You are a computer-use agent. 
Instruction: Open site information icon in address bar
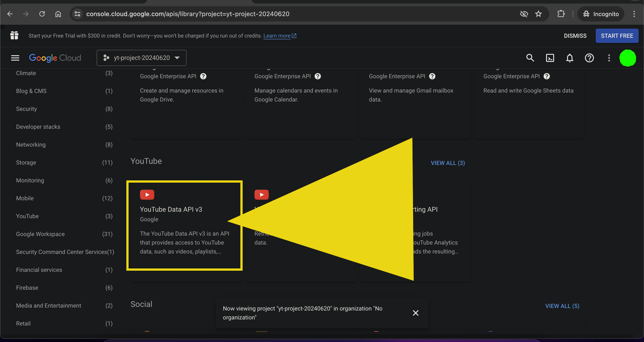[77, 14]
